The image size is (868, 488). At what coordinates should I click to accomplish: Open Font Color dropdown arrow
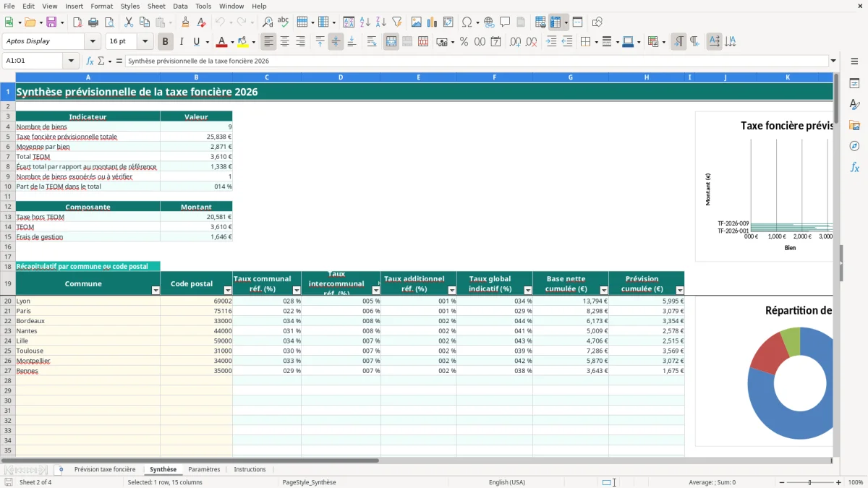[231, 42]
